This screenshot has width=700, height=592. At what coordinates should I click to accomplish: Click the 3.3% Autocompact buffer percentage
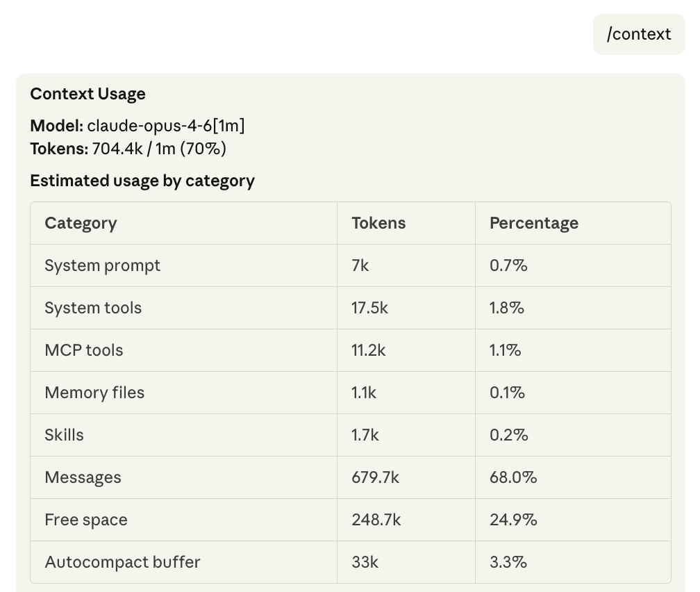pyautogui.click(x=507, y=562)
